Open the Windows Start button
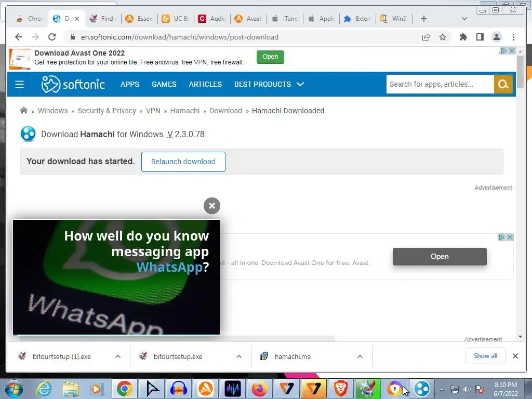The width and height of the screenshot is (532, 399). [x=14, y=389]
